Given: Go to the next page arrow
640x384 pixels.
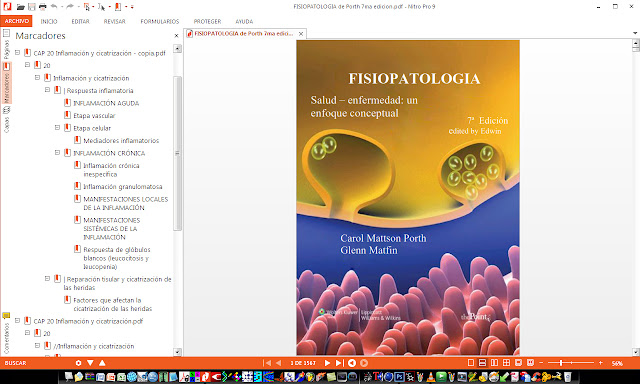Looking at the screenshot, I should 327,363.
